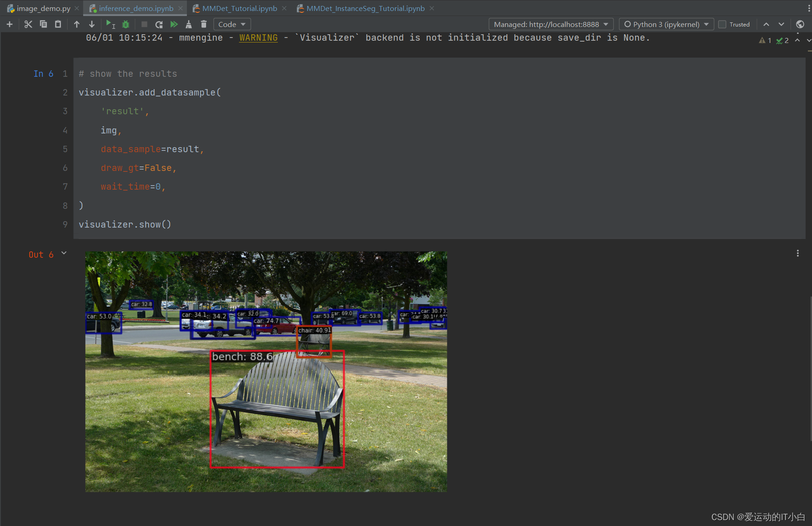Add a new cell with the plus icon
The image size is (812, 526).
tap(10, 24)
